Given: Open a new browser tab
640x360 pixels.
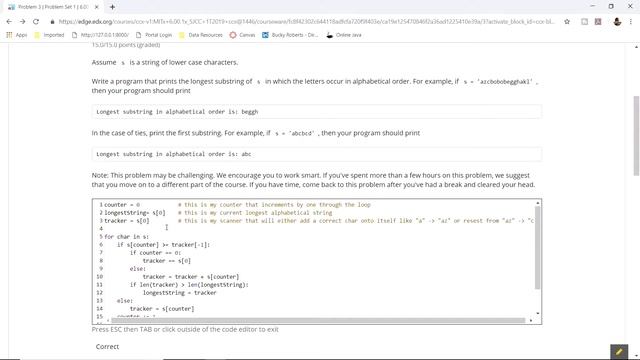Looking at the screenshot, I should pos(112,7).
